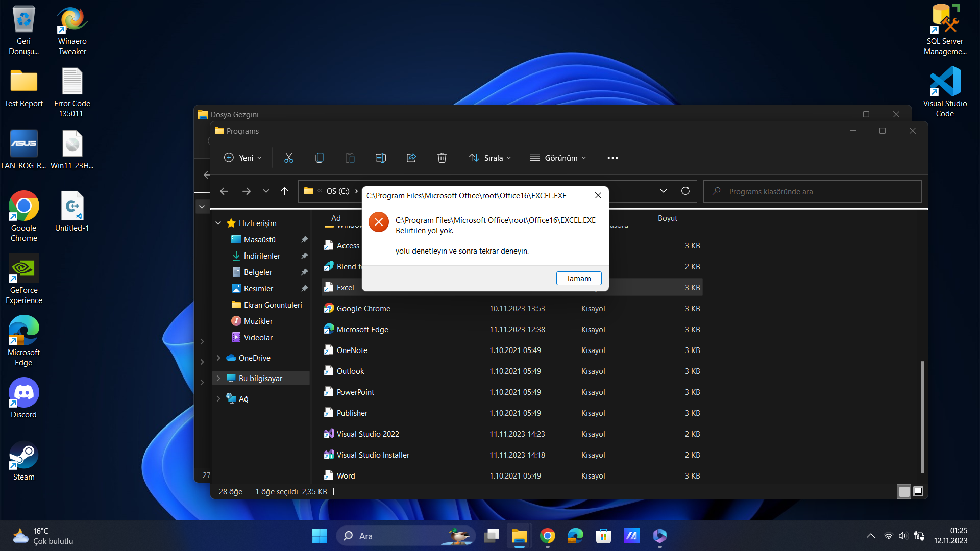Open Microsoft Store from the taskbar
This screenshot has width=980, height=551.
click(603, 536)
